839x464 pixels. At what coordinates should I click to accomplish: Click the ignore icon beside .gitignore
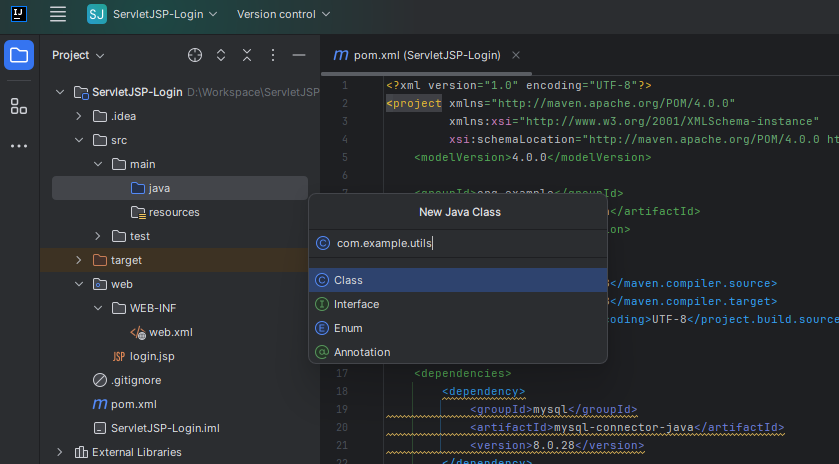[x=100, y=380]
